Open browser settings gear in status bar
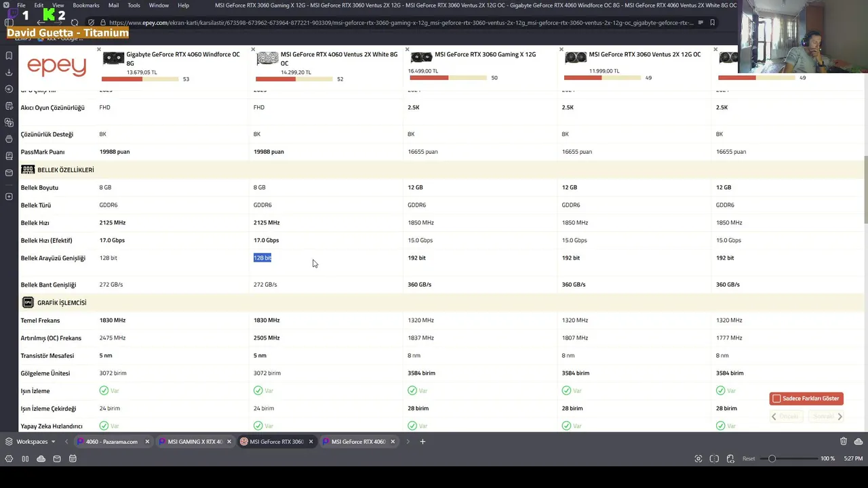868x488 pixels. (x=9, y=459)
